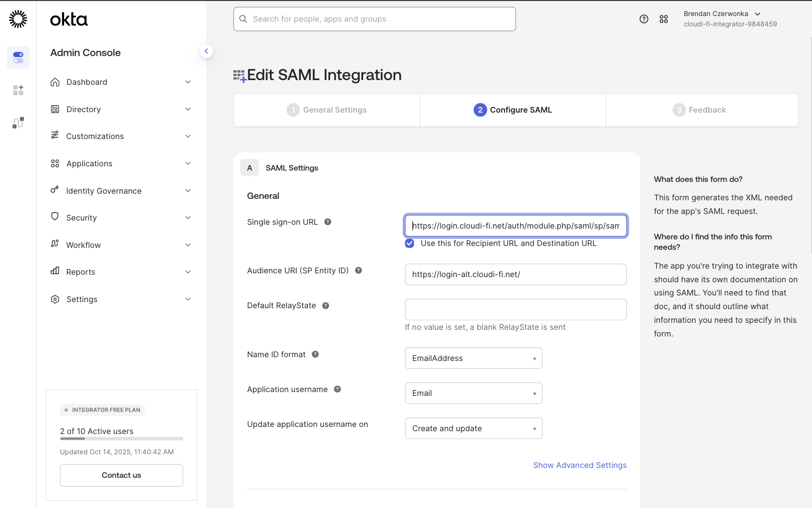The width and height of the screenshot is (812, 508).
Task: Uncheck Use this for Recipient URL checkbox
Action: point(410,243)
